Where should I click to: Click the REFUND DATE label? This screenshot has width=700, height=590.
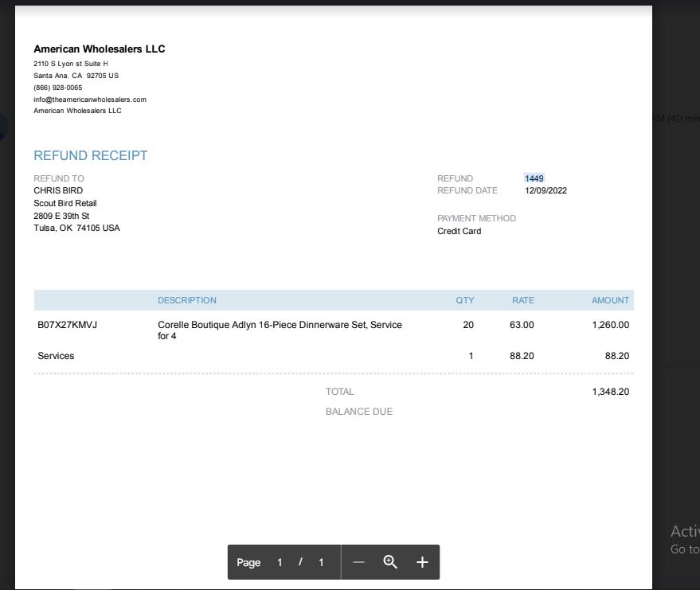(x=467, y=190)
